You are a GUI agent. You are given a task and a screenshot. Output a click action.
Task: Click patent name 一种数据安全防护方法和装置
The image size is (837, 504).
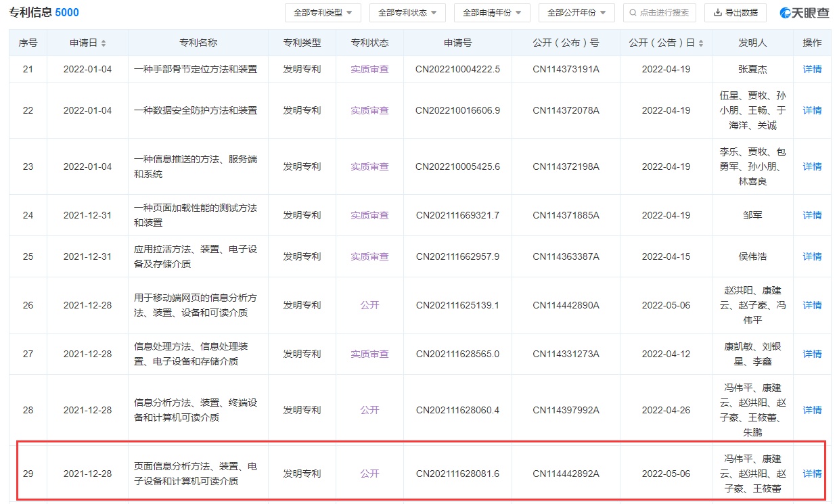196,110
